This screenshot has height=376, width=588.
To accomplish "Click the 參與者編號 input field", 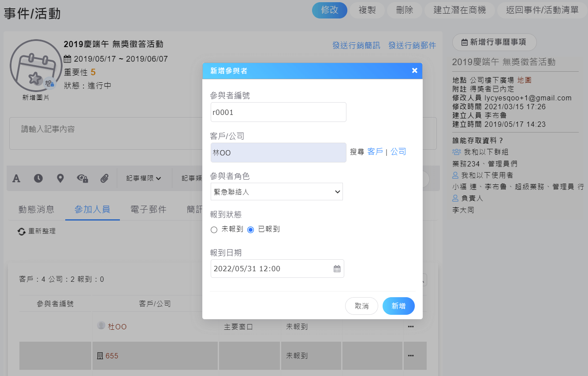I will pos(278,112).
